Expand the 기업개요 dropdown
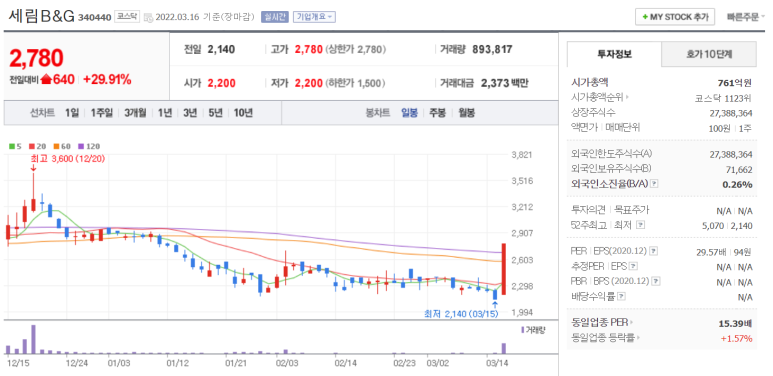773x376 pixels. tap(314, 17)
